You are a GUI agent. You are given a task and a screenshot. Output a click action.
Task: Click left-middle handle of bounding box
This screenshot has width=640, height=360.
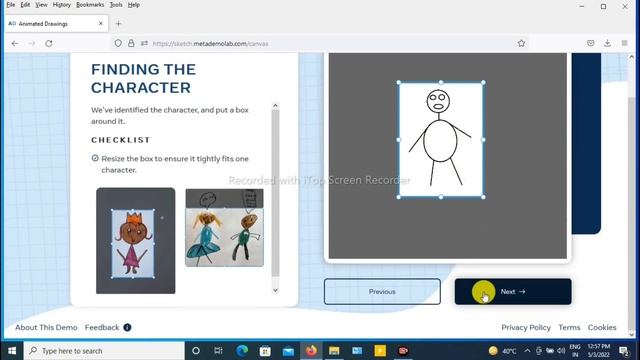coord(399,140)
